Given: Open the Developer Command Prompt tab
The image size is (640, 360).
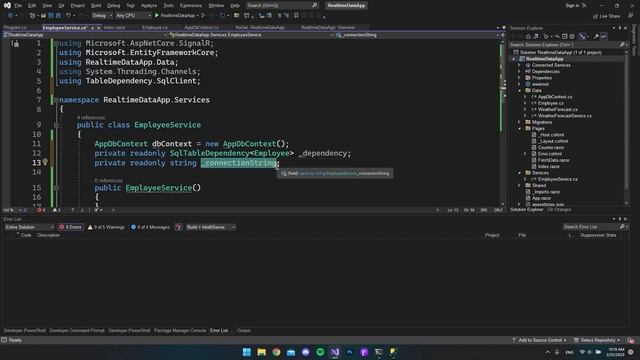Looking at the screenshot, I should (x=77, y=331).
